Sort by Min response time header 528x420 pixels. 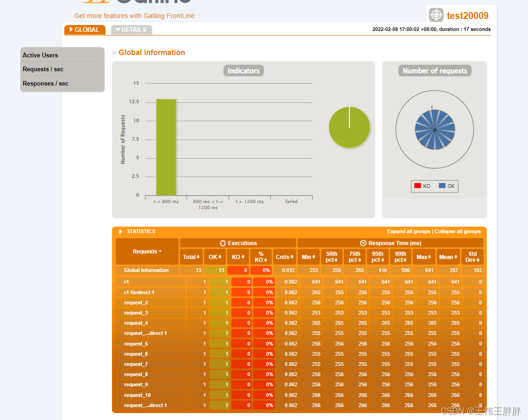click(309, 257)
